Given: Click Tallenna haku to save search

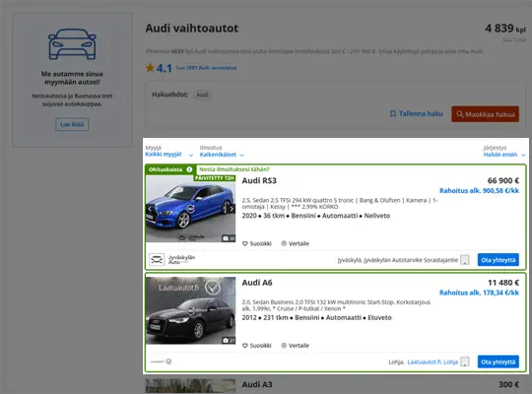Looking at the screenshot, I should coord(417,113).
